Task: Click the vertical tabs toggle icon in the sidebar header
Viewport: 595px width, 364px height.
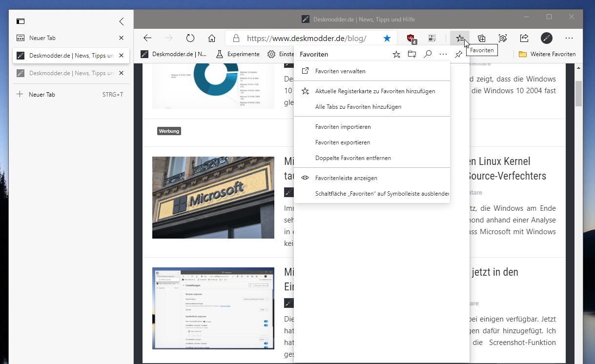Action: [21, 21]
